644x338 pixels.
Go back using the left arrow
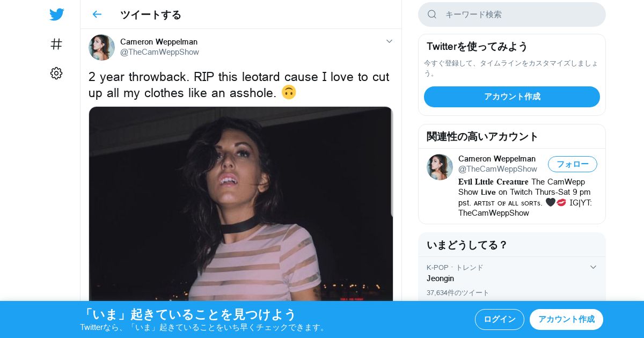(x=97, y=14)
